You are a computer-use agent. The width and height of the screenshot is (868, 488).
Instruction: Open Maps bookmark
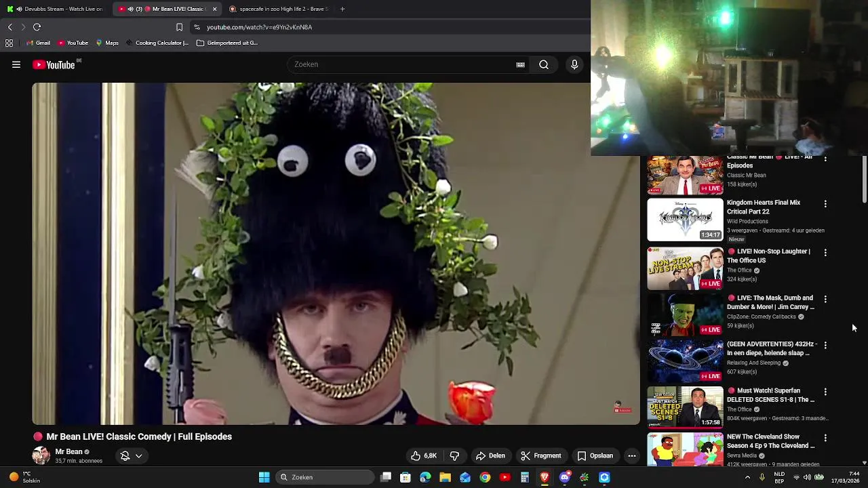click(107, 43)
